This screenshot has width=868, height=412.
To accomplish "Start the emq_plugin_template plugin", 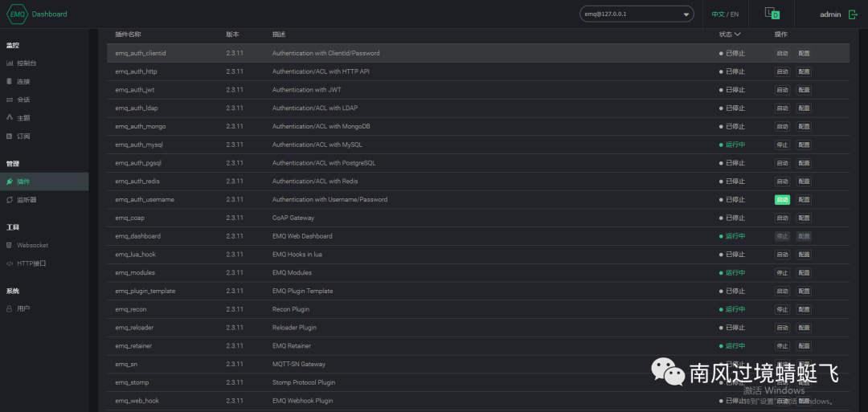I will 782,291.
